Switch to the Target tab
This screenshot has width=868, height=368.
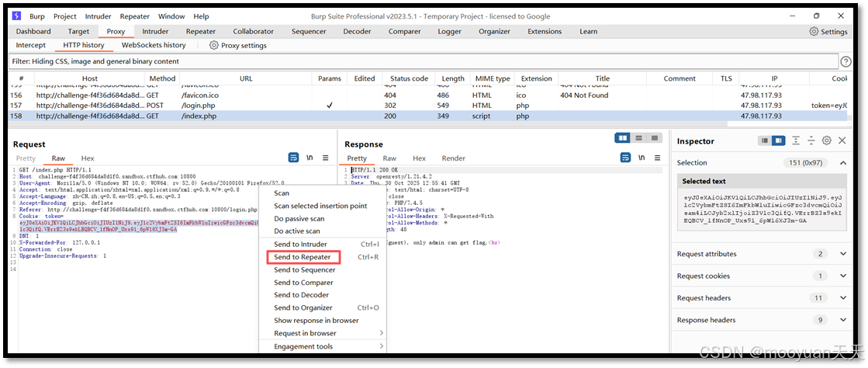tap(78, 32)
